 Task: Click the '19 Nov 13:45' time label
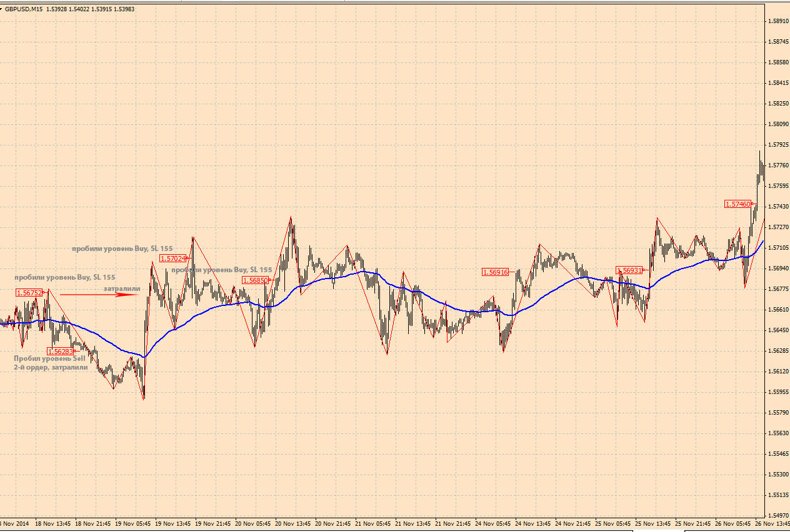(x=173, y=523)
